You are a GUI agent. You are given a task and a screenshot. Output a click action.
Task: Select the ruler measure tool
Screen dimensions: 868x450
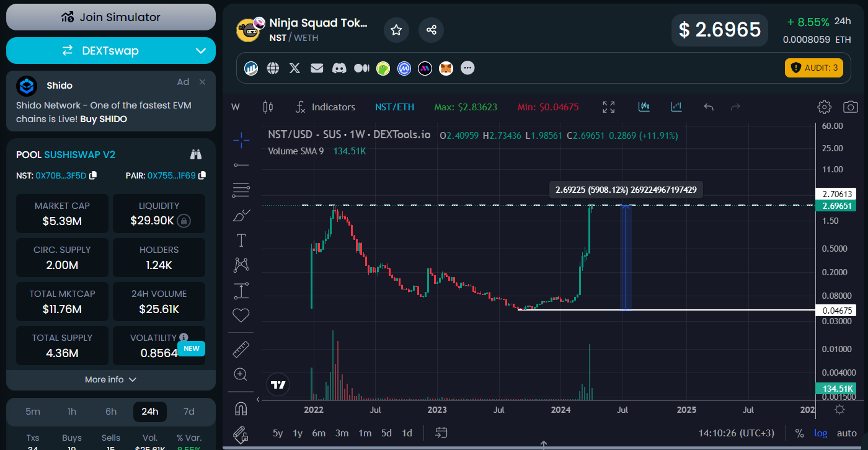(241, 350)
